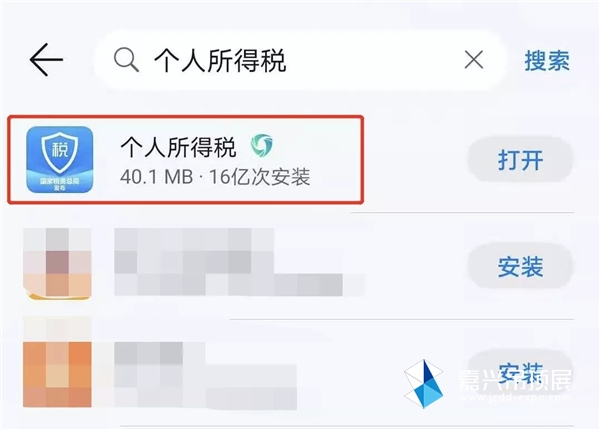Screen dimensions: 600x430
Task: Select the blurred second app title
Action: 194,251
